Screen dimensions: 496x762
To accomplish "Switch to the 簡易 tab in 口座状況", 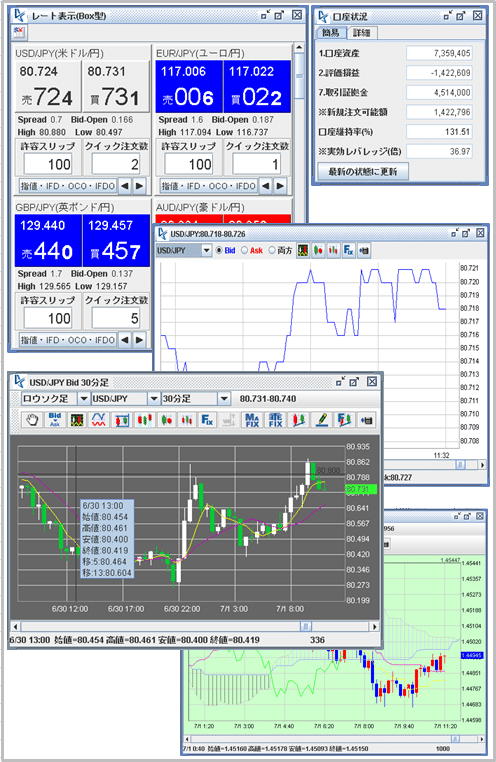I will [331, 33].
